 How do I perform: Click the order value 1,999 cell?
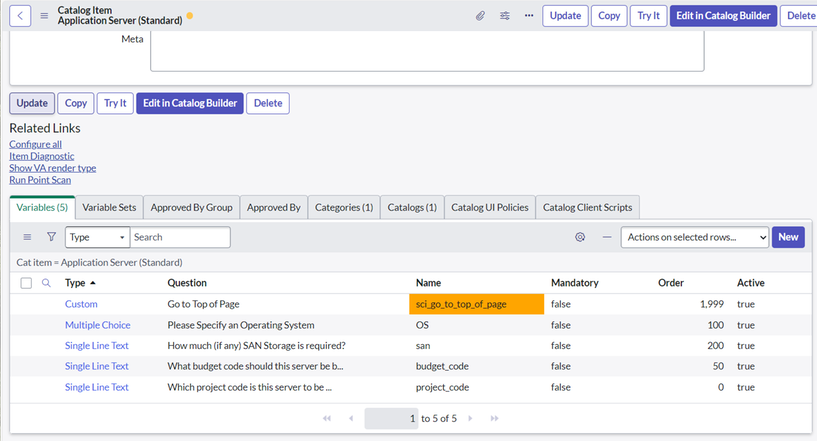pos(712,304)
